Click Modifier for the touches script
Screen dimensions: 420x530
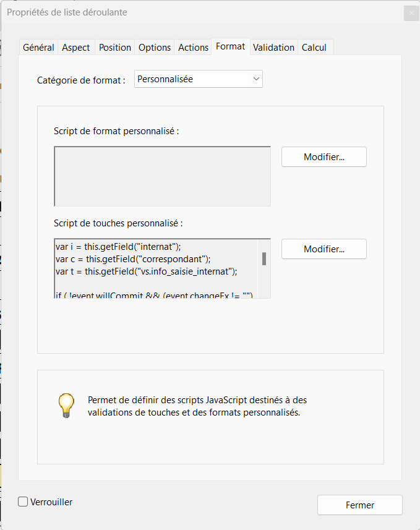tap(324, 249)
